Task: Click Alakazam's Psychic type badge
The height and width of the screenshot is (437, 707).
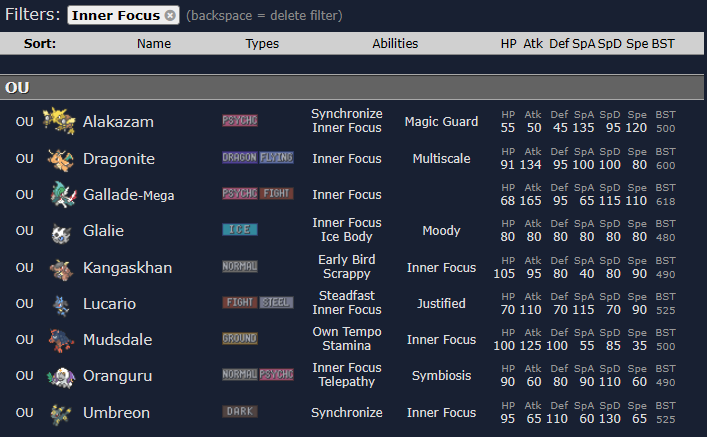Action: pyautogui.click(x=239, y=120)
